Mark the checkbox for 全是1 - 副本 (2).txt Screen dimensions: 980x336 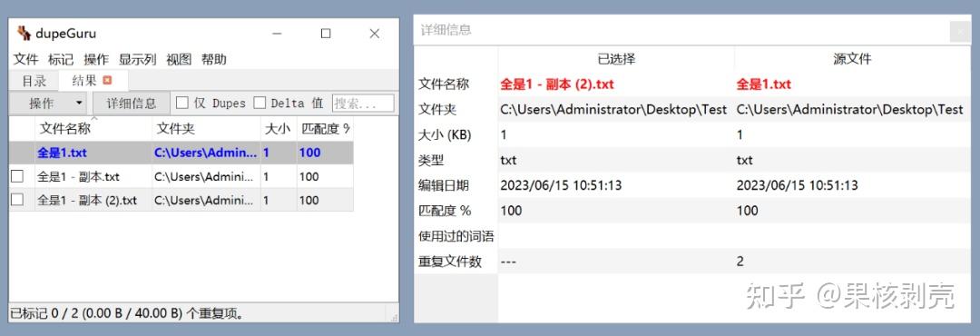coord(17,200)
